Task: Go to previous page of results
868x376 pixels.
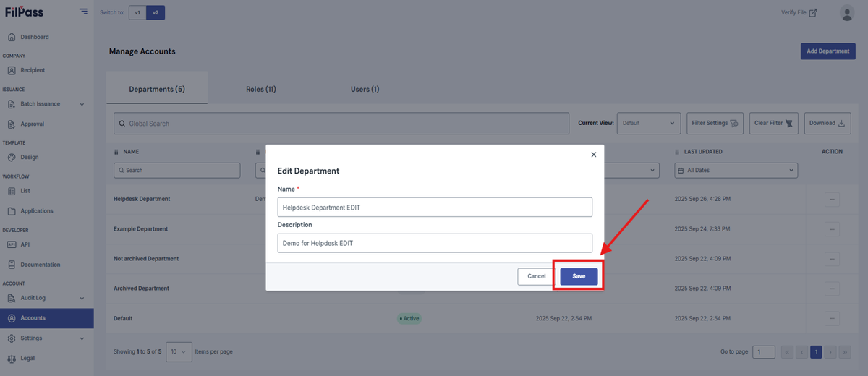Action: [801, 351]
